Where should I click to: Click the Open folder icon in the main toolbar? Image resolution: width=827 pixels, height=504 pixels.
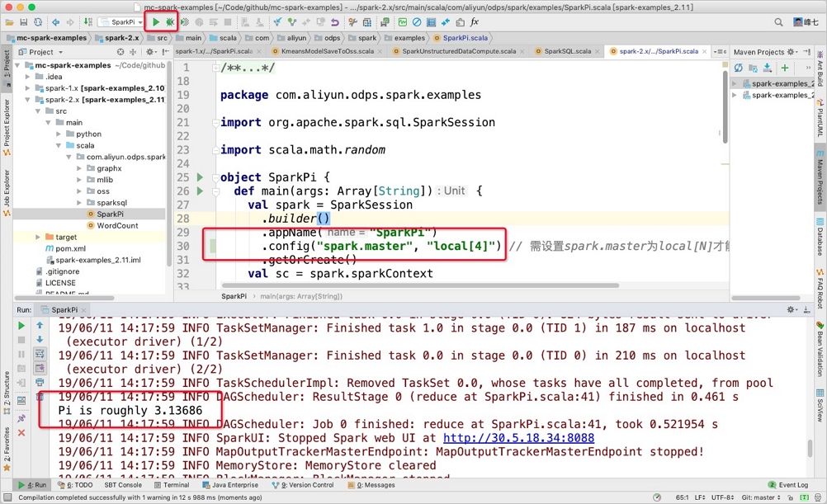point(10,22)
